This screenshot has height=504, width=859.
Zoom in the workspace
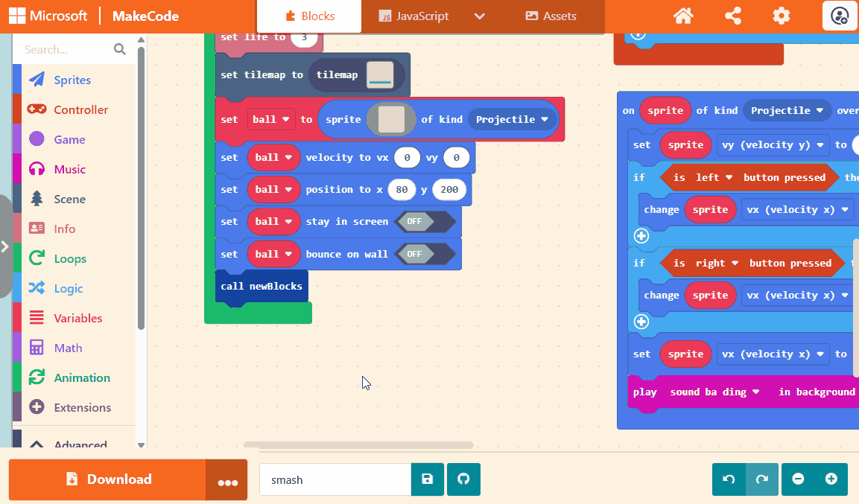[831, 479]
